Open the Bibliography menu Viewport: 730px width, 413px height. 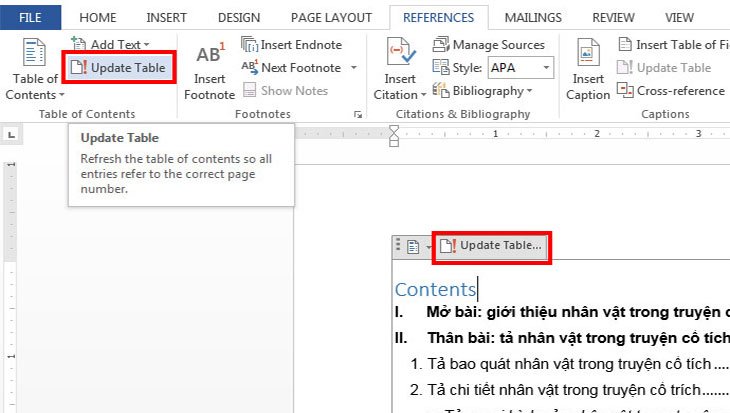[x=482, y=90]
